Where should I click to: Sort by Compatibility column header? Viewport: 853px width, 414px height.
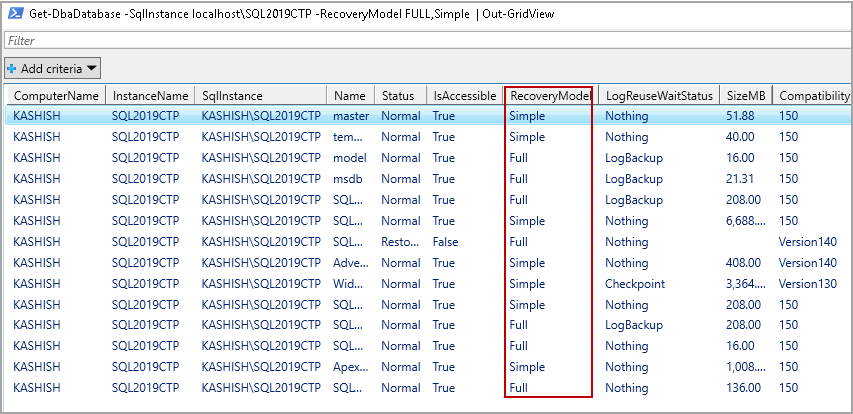(x=814, y=96)
